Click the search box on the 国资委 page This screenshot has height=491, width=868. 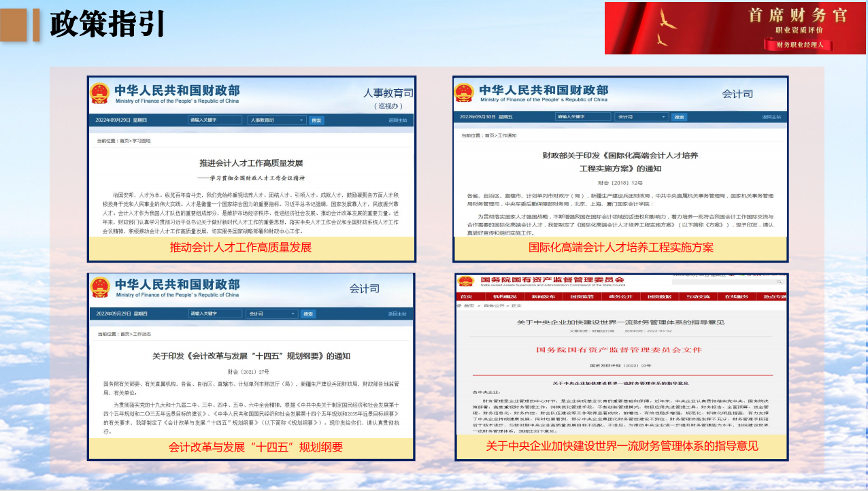tap(729, 282)
